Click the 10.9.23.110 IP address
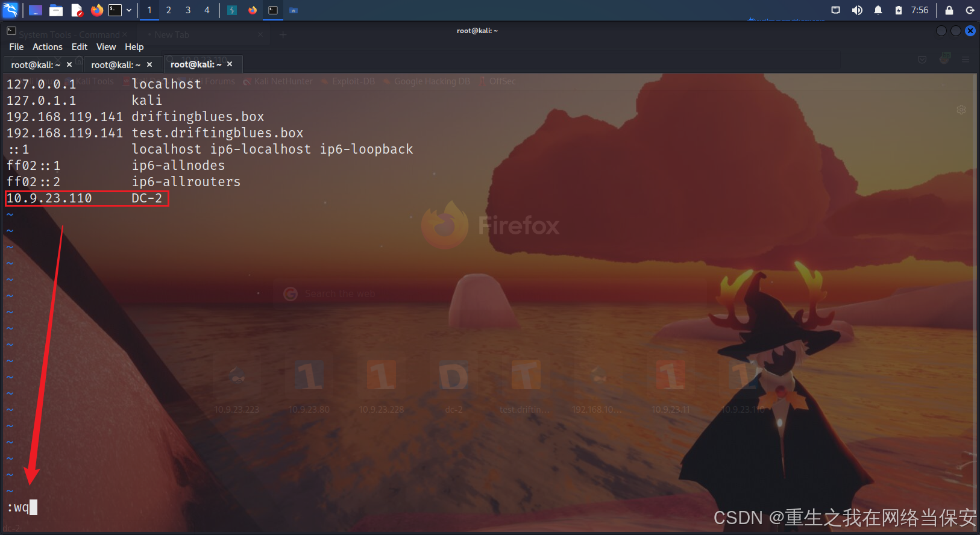980x535 pixels. [x=49, y=198]
